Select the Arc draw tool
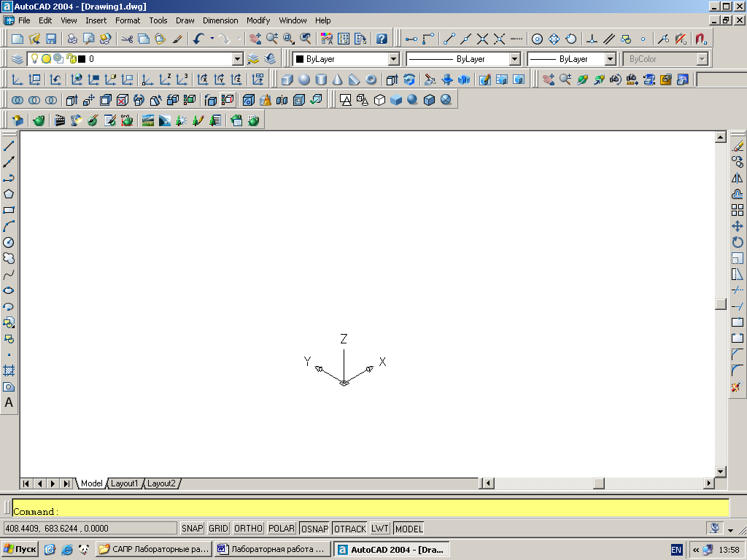 pyautogui.click(x=9, y=226)
